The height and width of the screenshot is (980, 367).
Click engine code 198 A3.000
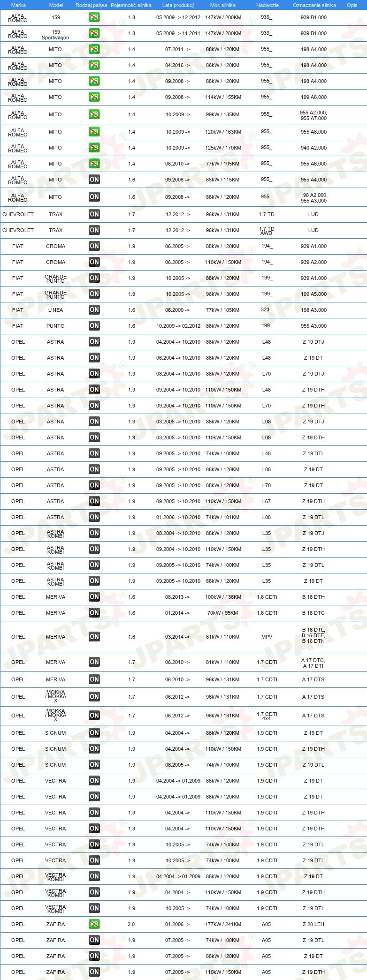(313, 310)
